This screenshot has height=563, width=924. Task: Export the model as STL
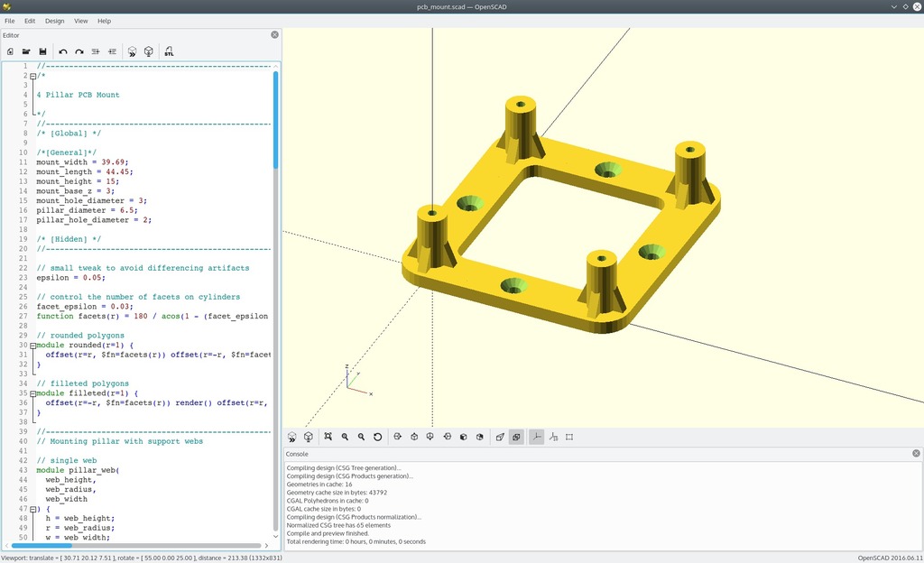[169, 51]
